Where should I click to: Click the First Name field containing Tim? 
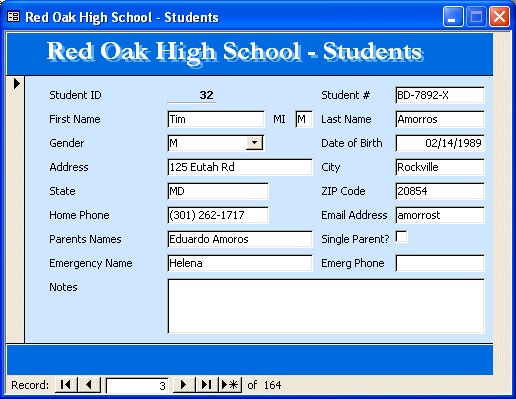tap(216, 119)
